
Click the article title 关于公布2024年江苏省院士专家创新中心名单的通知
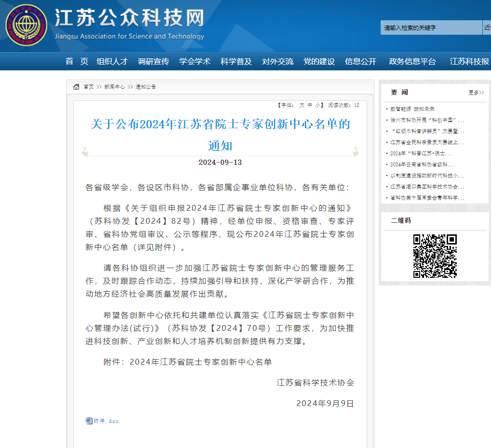point(220,135)
